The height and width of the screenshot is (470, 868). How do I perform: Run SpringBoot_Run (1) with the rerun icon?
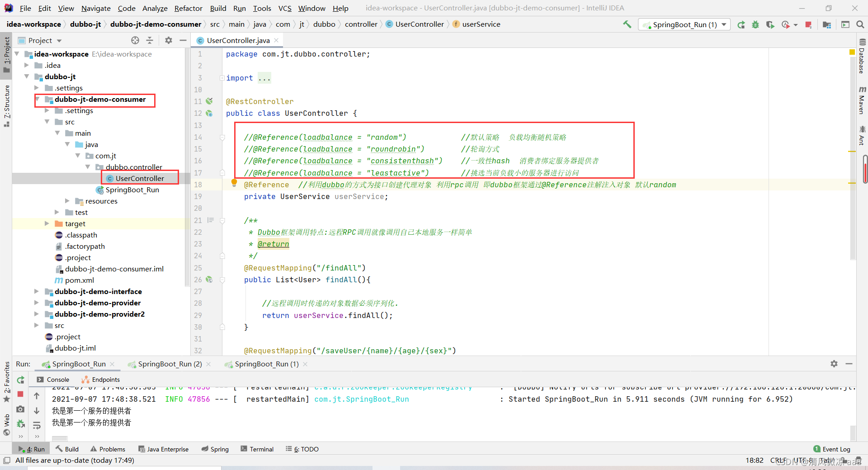(x=741, y=25)
